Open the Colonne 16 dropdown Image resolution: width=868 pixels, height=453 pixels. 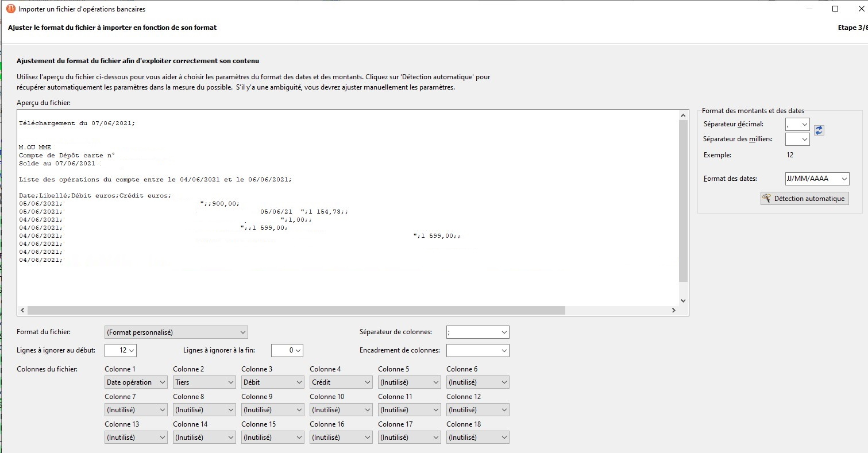click(x=341, y=437)
